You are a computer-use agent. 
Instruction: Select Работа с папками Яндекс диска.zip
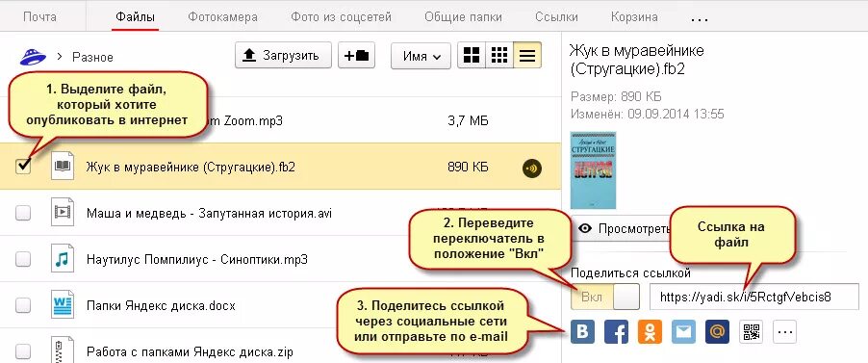(x=190, y=351)
